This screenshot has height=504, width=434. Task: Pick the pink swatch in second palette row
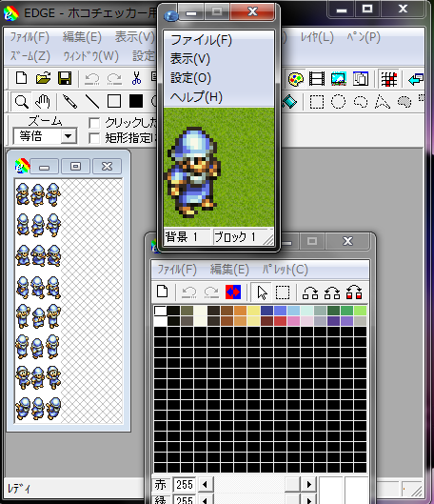click(293, 321)
